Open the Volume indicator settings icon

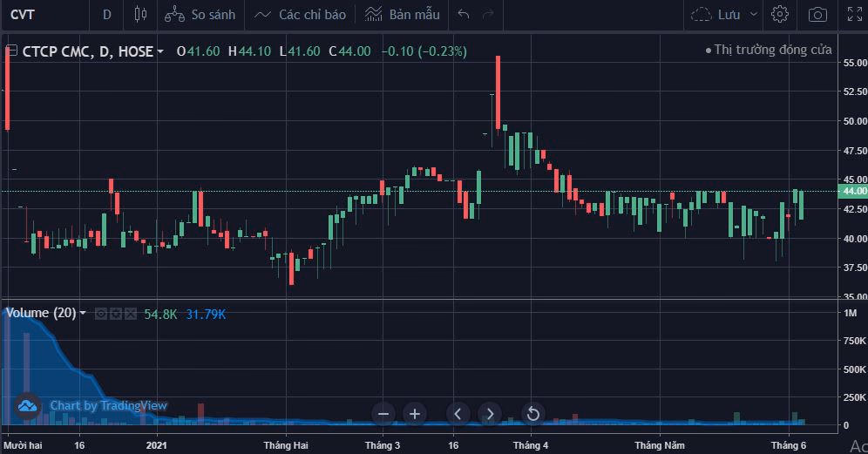114,313
